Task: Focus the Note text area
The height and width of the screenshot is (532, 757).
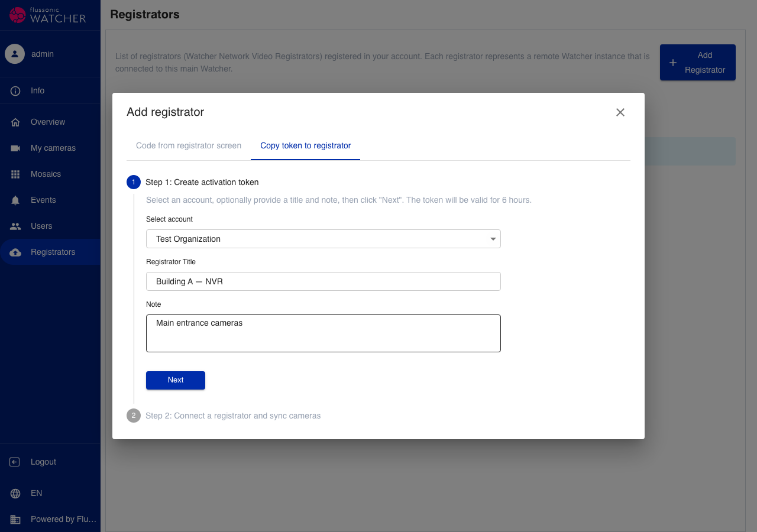Action: 323,333
